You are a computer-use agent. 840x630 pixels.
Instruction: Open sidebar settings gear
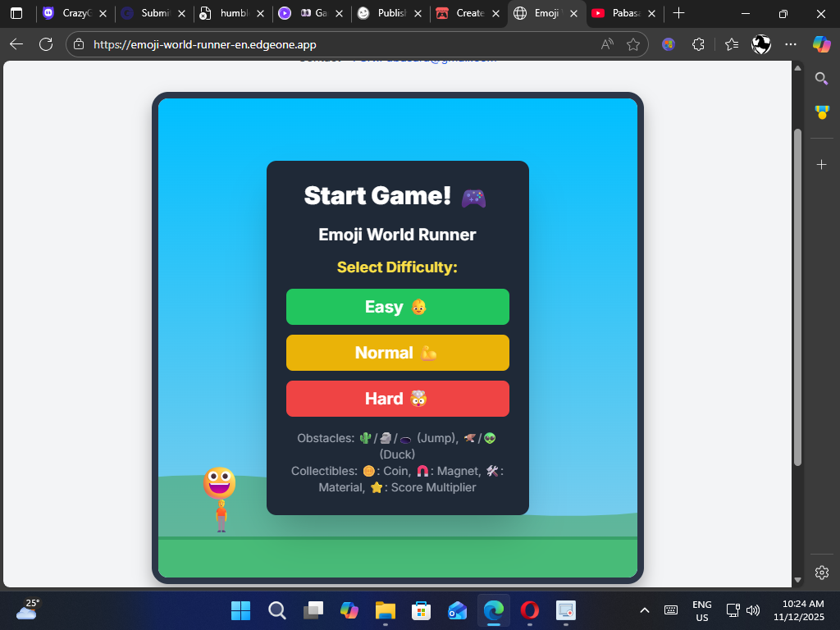tap(822, 572)
